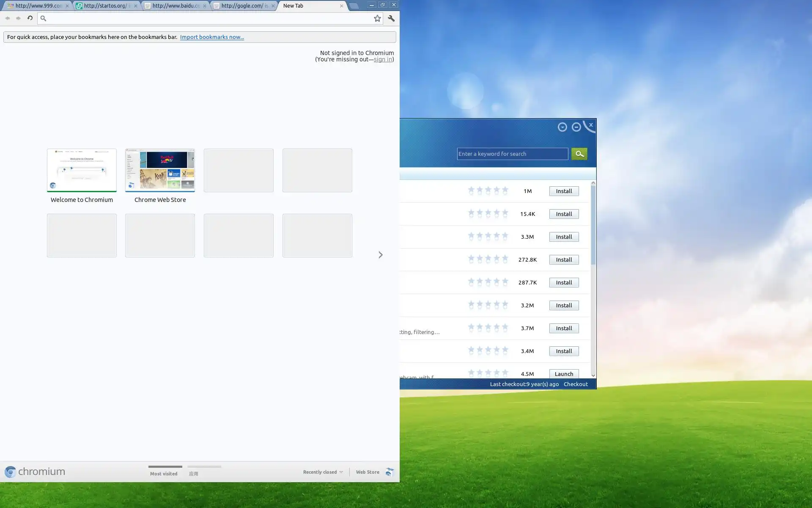
Task: Bookmark page with star icon
Action: tap(377, 18)
